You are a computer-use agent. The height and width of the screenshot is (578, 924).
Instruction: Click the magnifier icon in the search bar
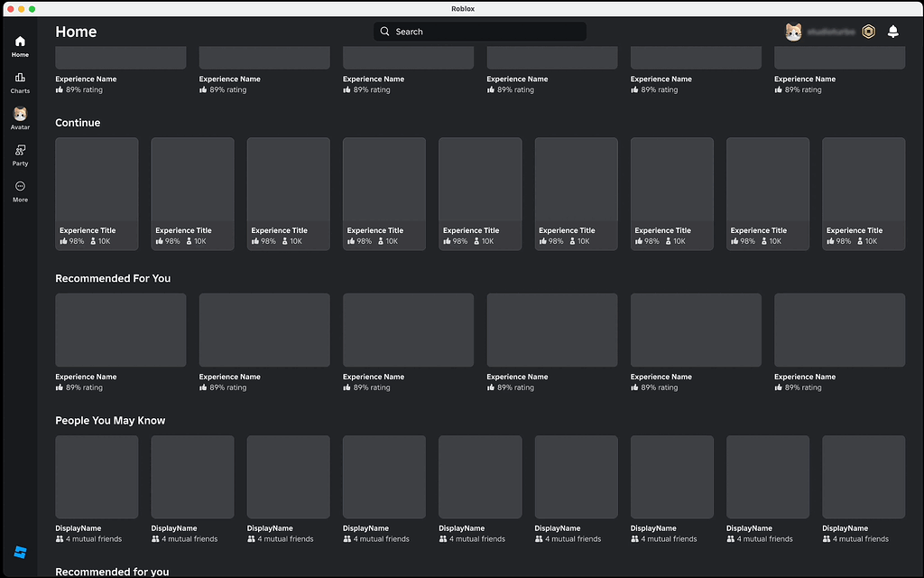coord(383,31)
